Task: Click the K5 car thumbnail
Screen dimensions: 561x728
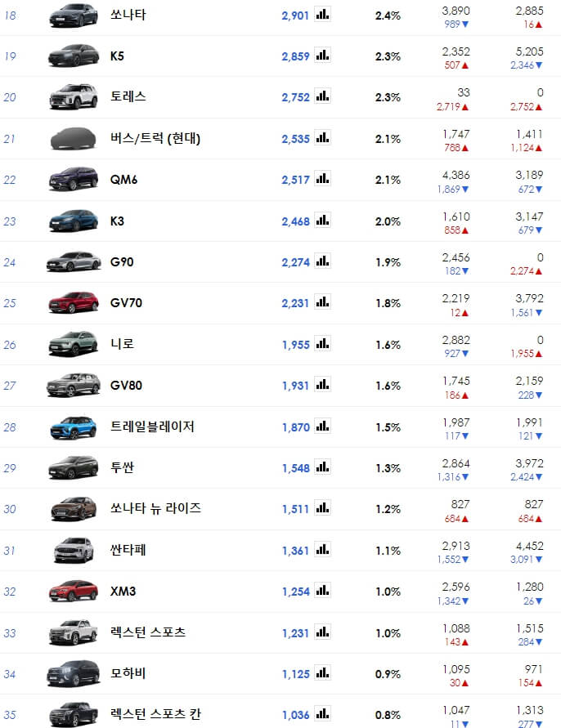Action: (74, 56)
